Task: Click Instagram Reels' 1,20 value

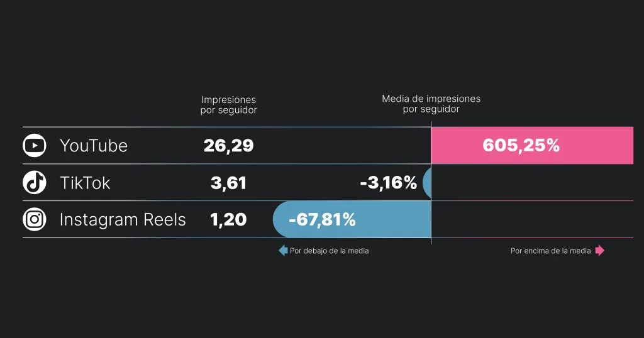Action: pos(229,220)
